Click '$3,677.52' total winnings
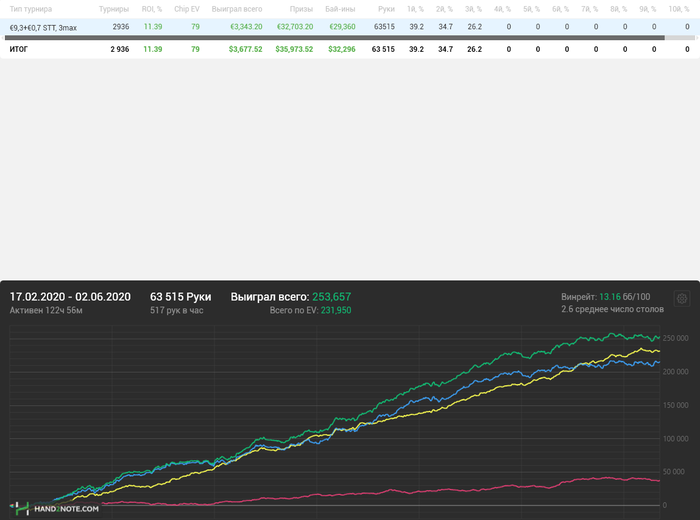The image size is (700, 520). tap(246, 49)
